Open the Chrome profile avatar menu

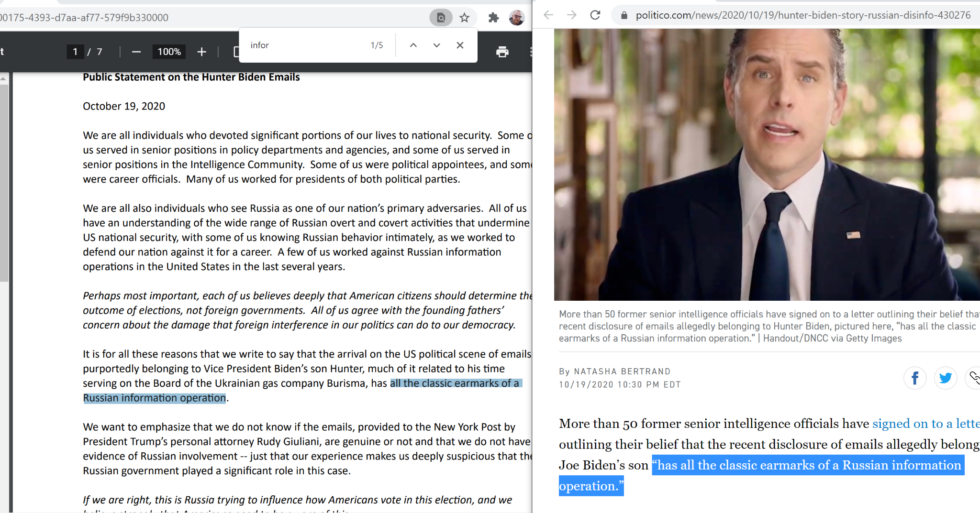click(x=517, y=18)
